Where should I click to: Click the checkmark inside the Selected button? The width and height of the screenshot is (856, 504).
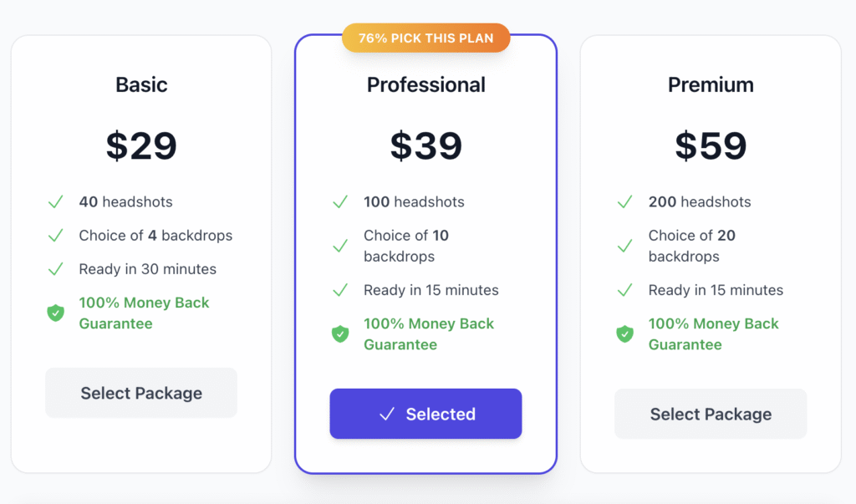[386, 414]
